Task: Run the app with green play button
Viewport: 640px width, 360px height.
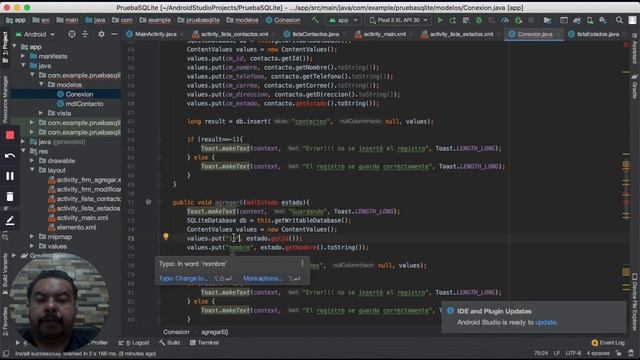Action: 440,20
